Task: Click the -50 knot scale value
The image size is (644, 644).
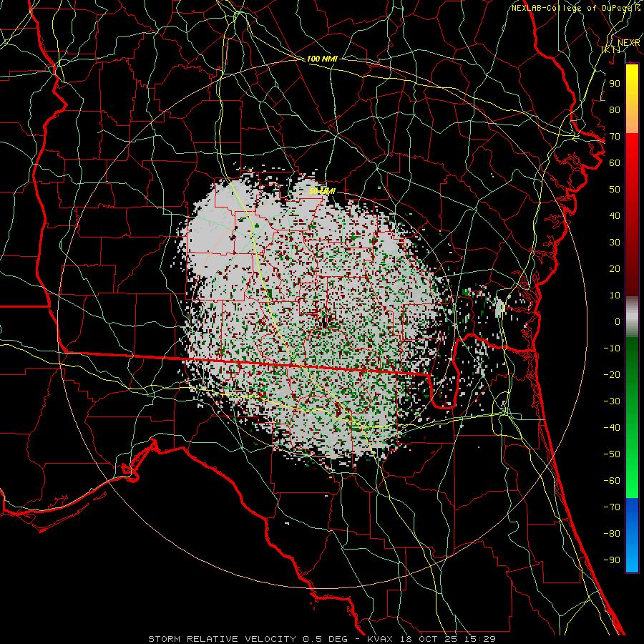Action: (x=612, y=454)
